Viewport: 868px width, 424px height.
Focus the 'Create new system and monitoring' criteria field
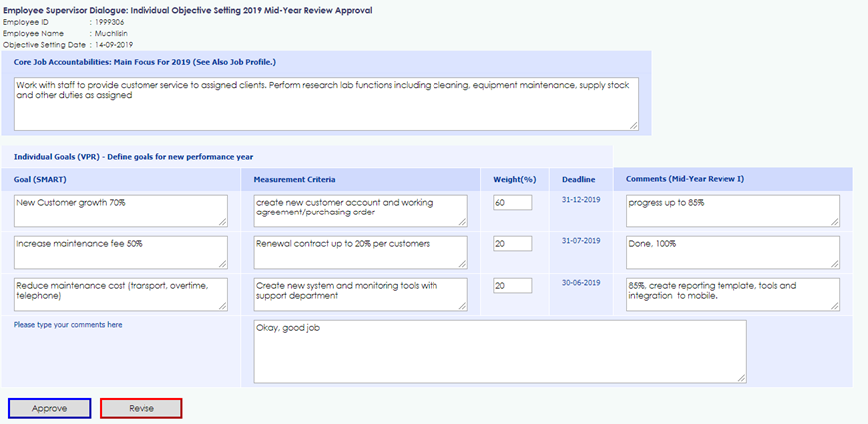pos(360,294)
